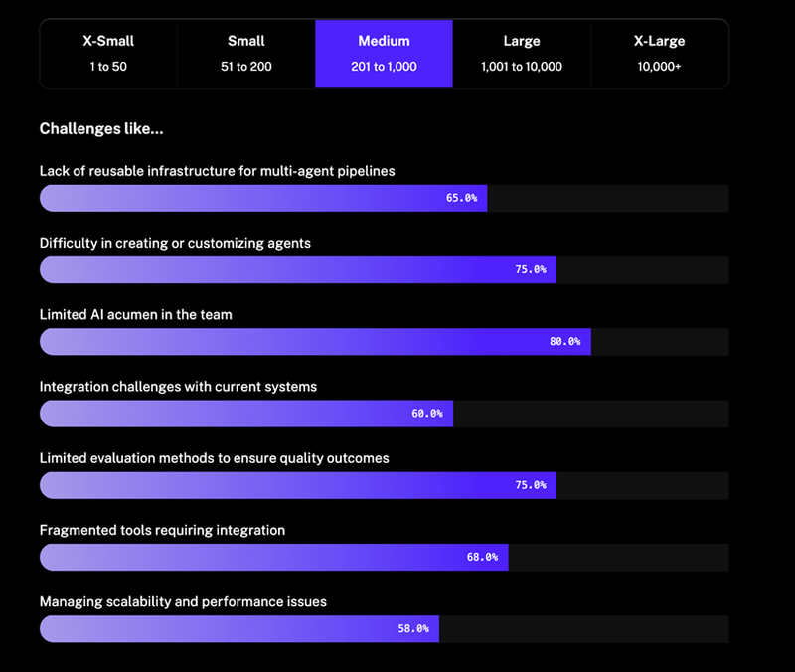
Task: Choose the X-Large 10,000+ tab
Action: [x=659, y=54]
